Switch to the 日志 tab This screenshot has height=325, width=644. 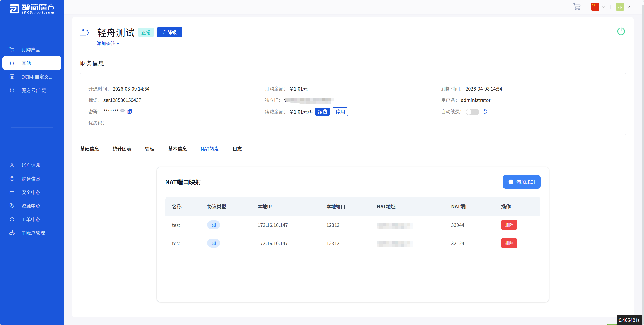coord(237,149)
